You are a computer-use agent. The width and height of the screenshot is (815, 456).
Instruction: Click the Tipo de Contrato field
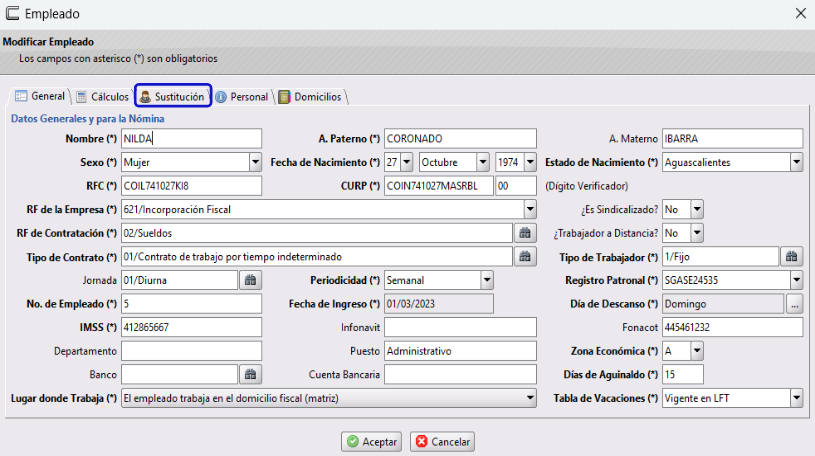[317, 257]
